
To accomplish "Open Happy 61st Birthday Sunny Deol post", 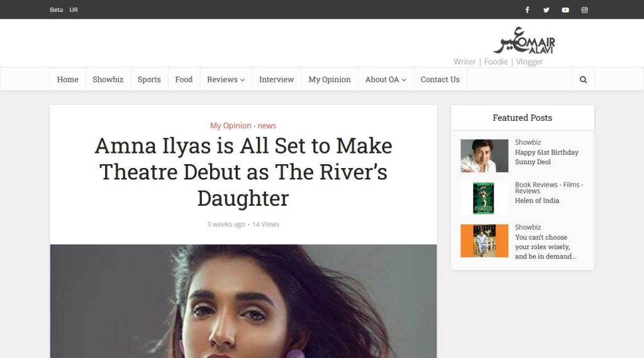I will (547, 157).
